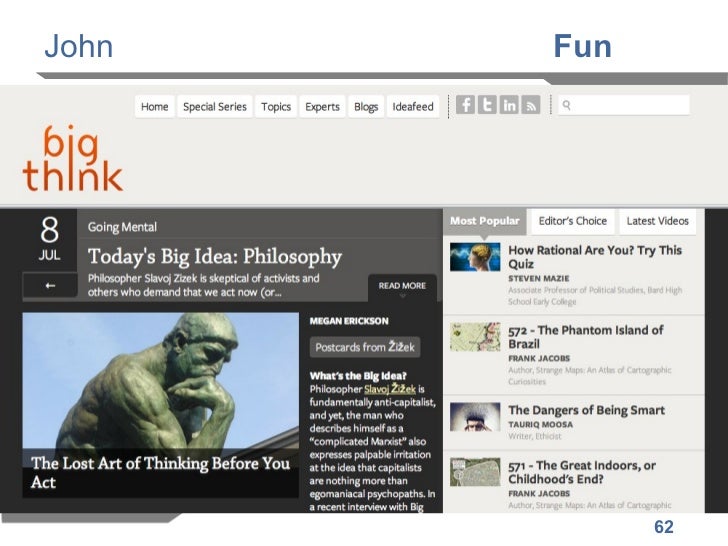The width and height of the screenshot is (728, 546).
Task: Follow the Slavoj Žižek hyperlink
Action: 390,389
